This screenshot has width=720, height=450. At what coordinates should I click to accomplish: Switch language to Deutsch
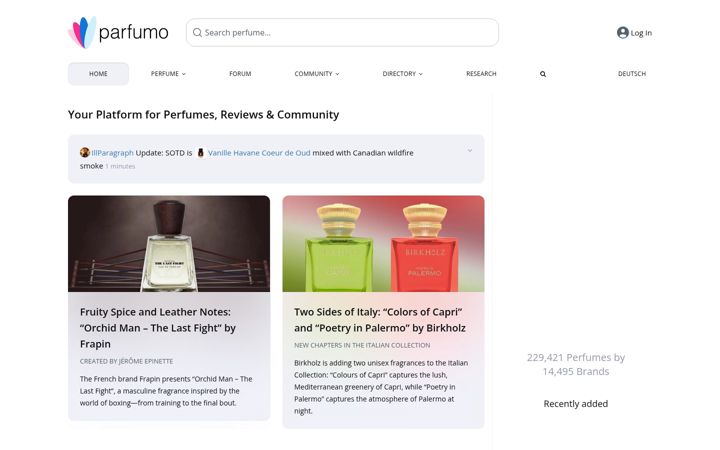click(632, 73)
